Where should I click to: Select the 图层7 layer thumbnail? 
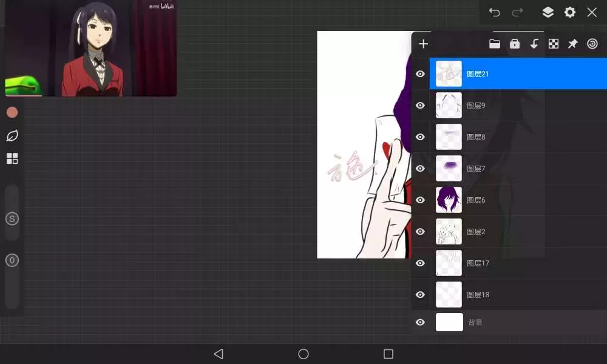click(449, 168)
